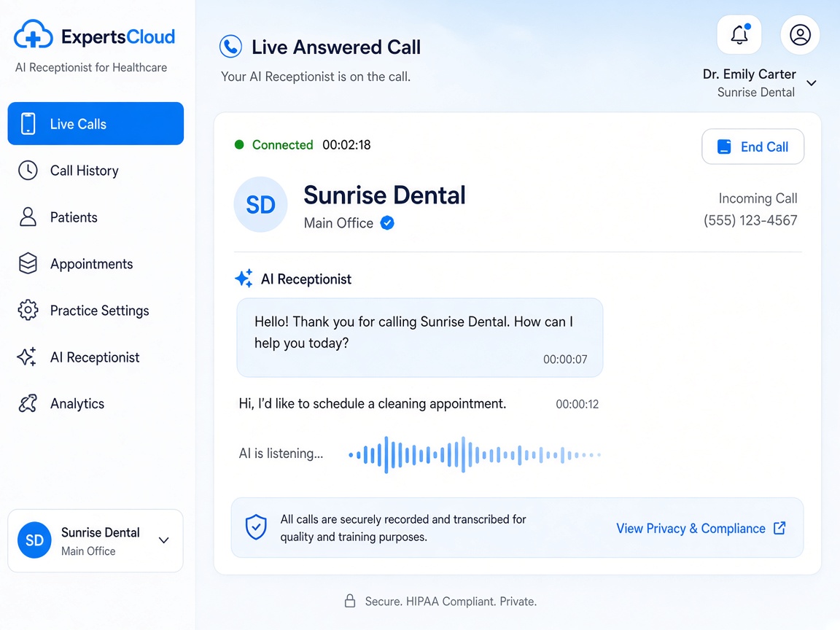Screen dimensions: 840x630
Task: Click the ExpertsCloud cloud logo icon
Action: [34, 35]
